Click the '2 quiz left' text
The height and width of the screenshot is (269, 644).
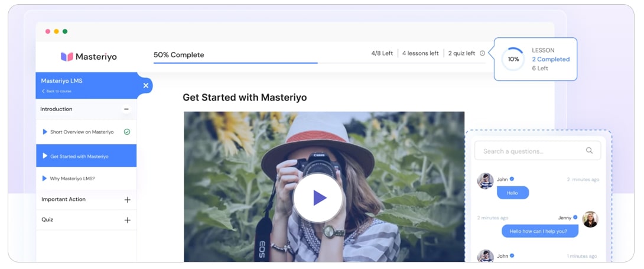pos(461,53)
